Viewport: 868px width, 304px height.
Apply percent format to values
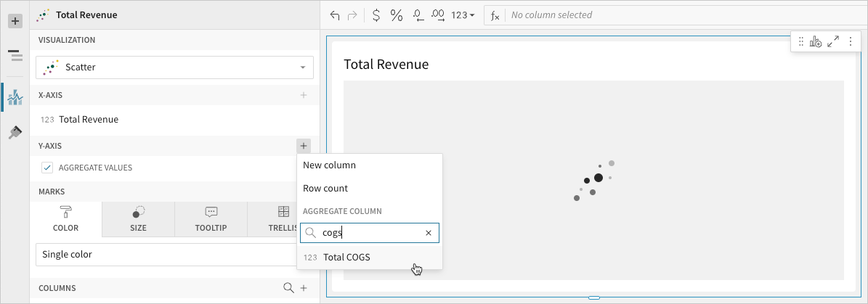tap(397, 15)
